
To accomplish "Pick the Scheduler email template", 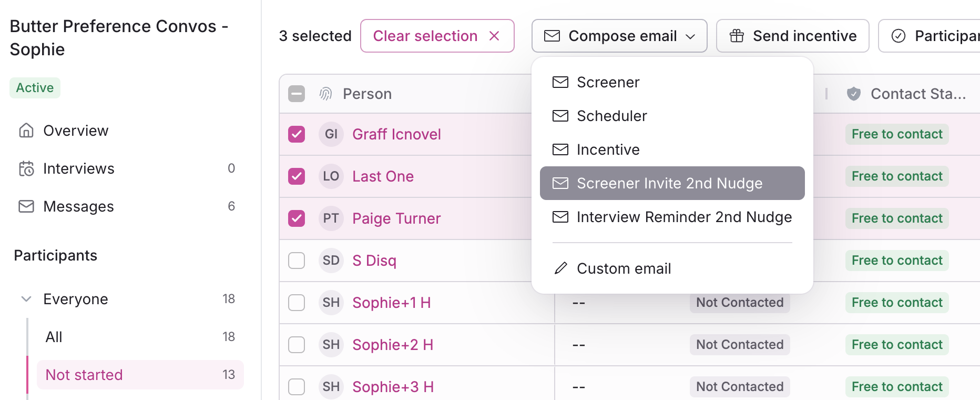I will pyautogui.click(x=611, y=116).
